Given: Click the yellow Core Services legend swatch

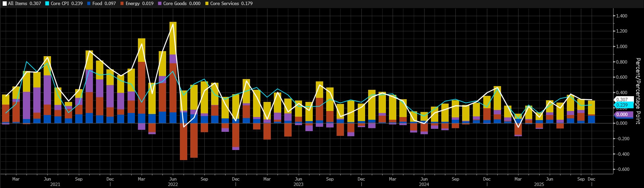Looking at the screenshot, I should point(207,4).
